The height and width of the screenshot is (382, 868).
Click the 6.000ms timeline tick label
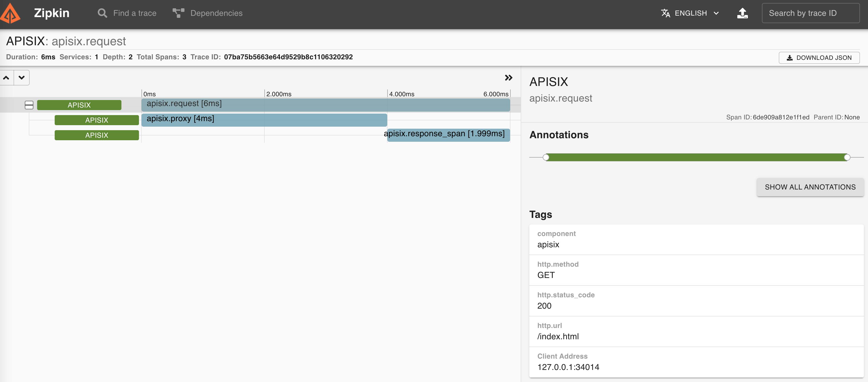pos(496,94)
